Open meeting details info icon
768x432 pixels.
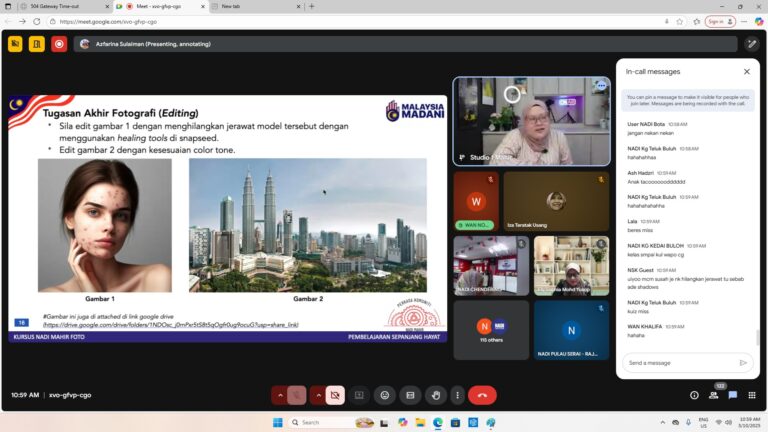(694, 395)
